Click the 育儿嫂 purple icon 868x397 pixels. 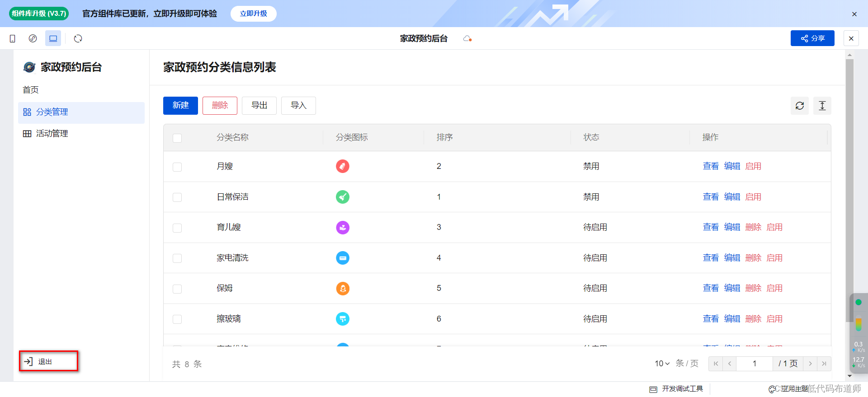tap(343, 227)
